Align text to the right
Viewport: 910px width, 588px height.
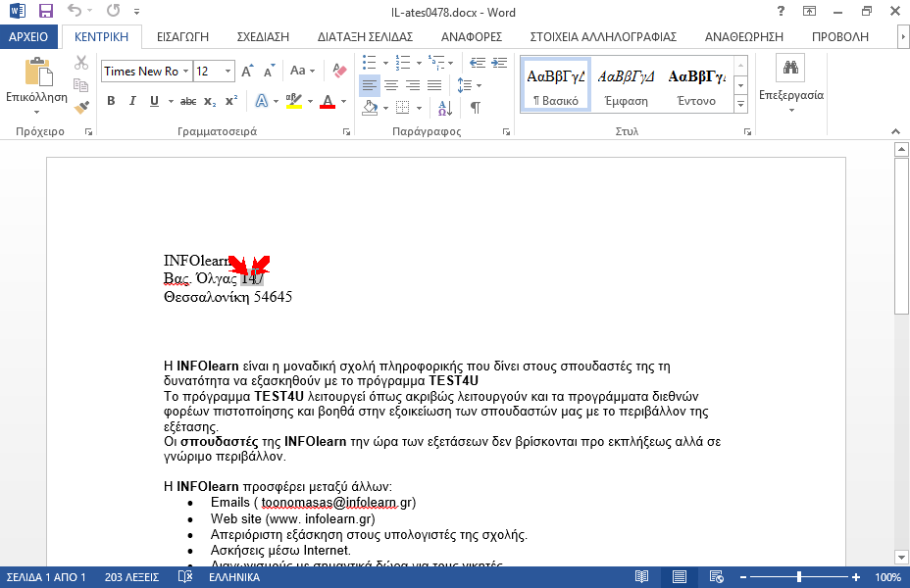413,86
